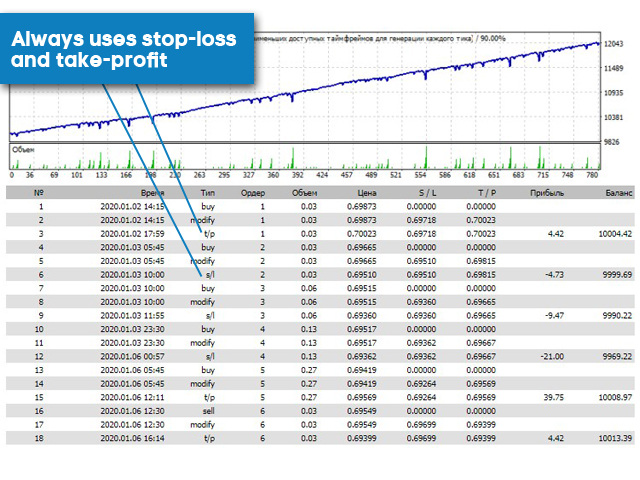The width and height of the screenshot is (640, 480).
Task: Click price 0.69419 in row 13
Action: pyautogui.click(x=362, y=370)
